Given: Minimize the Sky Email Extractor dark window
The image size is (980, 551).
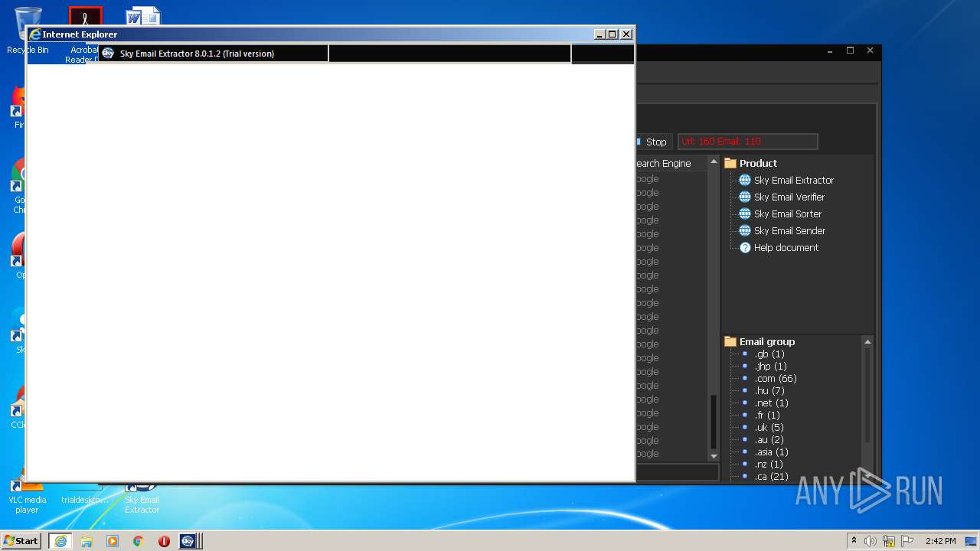Looking at the screenshot, I should 830,51.
